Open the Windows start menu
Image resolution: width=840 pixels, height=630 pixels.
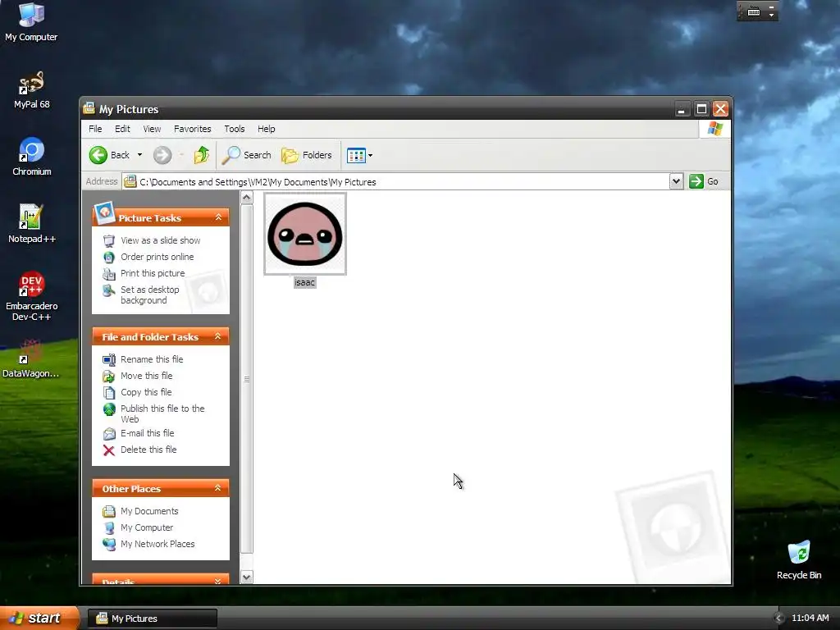click(x=39, y=619)
